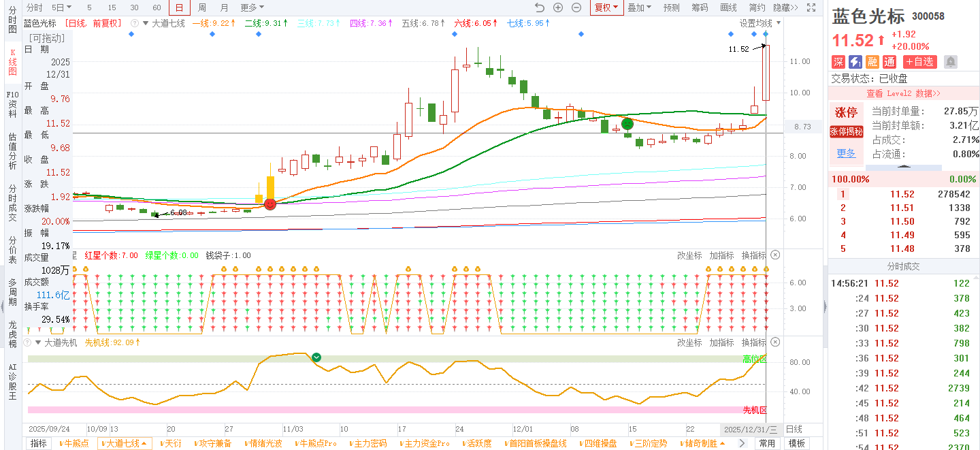Expand the 叠加 overlay dropdown
This screenshot has width=980, height=450.
(x=639, y=7)
